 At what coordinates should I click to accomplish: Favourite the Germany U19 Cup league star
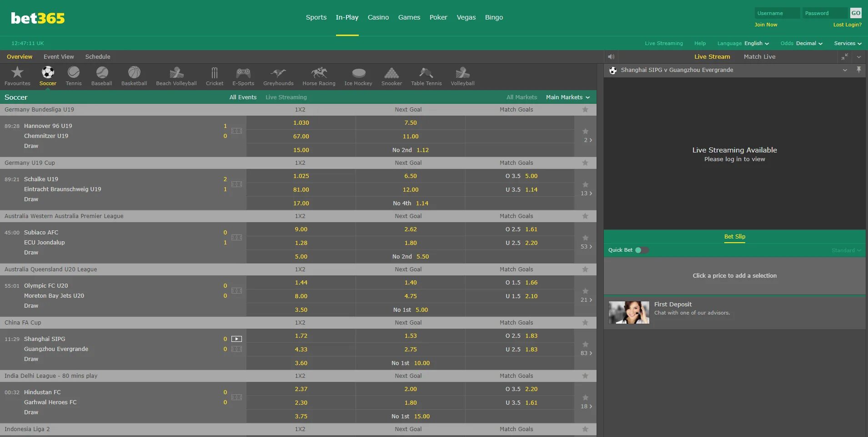pyautogui.click(x=585, y=163)
